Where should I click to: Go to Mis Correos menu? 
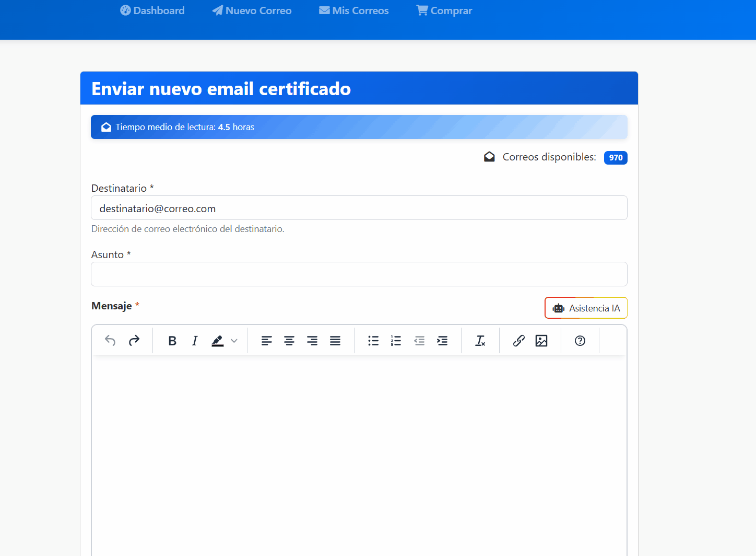pyautogui.click(x=354, y=10)
